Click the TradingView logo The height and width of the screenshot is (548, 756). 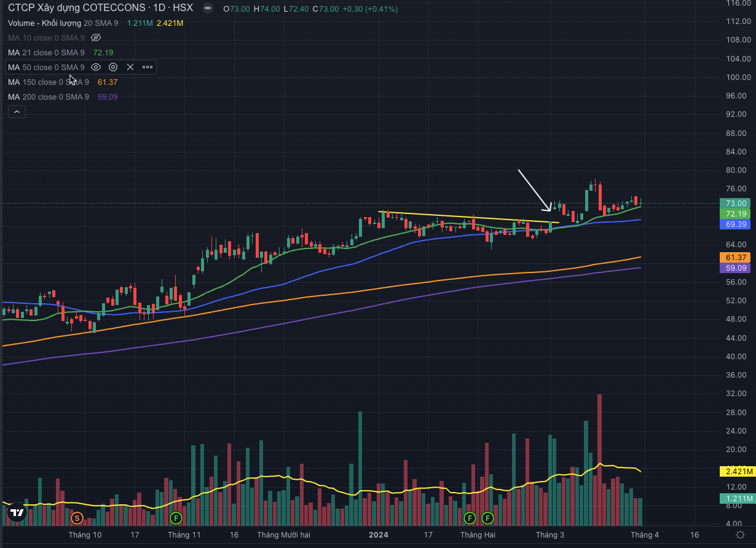(17, 512)
